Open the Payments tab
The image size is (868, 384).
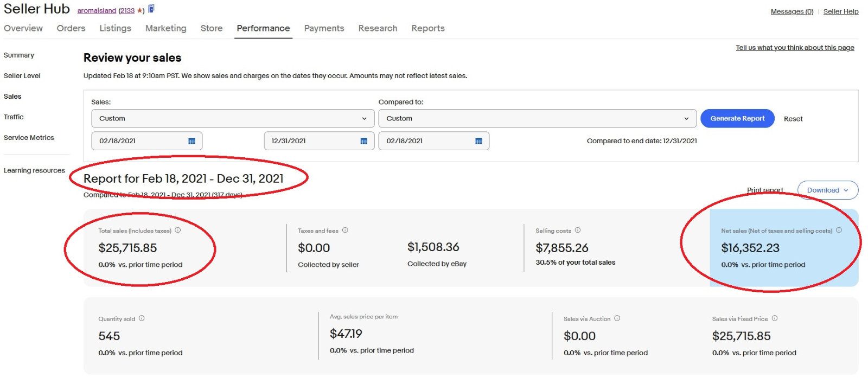[x=324, y=28]
